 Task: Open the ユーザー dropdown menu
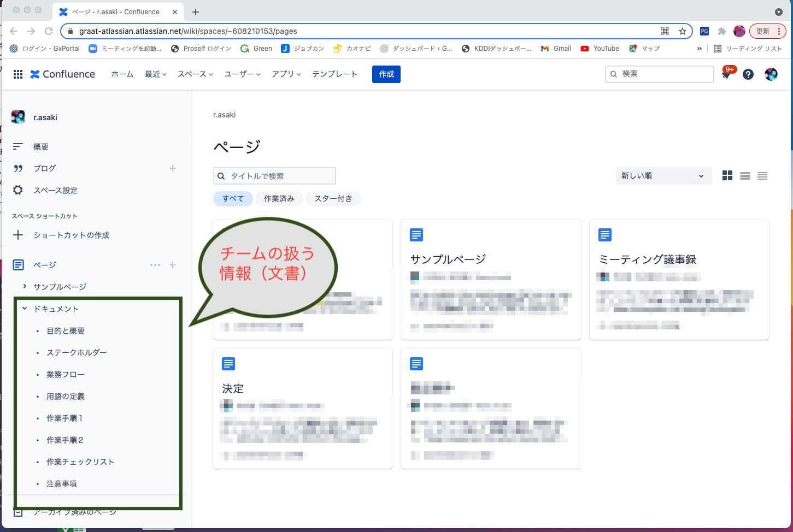tap(243, 74)
